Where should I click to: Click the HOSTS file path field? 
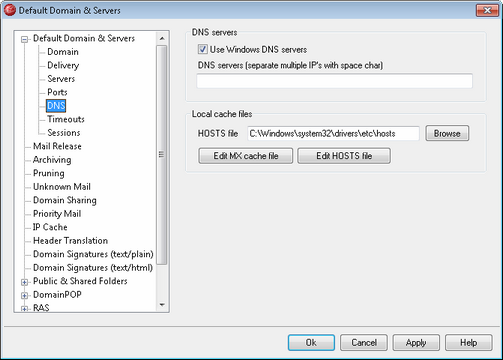coord(333,133)
